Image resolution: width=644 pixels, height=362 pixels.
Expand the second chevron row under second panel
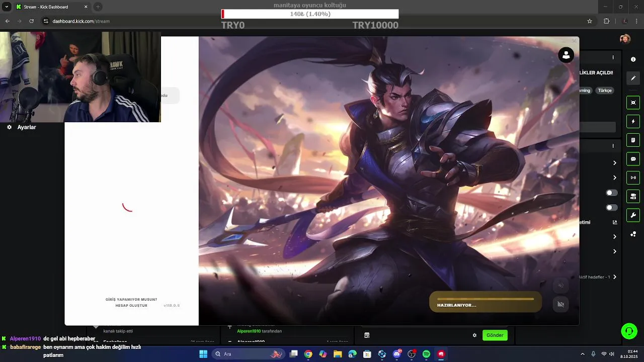[615, 177]
